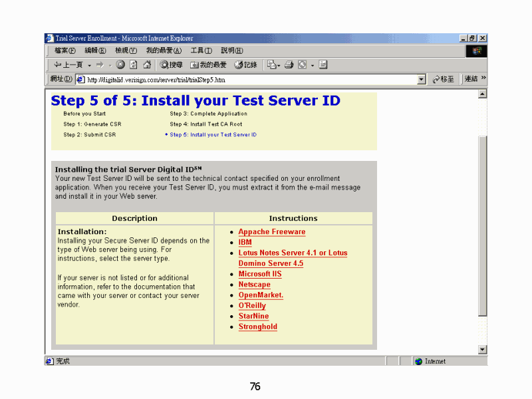532x399 pixels.
Task: Open the Tools (工具) menu
Action: (201, 51)
